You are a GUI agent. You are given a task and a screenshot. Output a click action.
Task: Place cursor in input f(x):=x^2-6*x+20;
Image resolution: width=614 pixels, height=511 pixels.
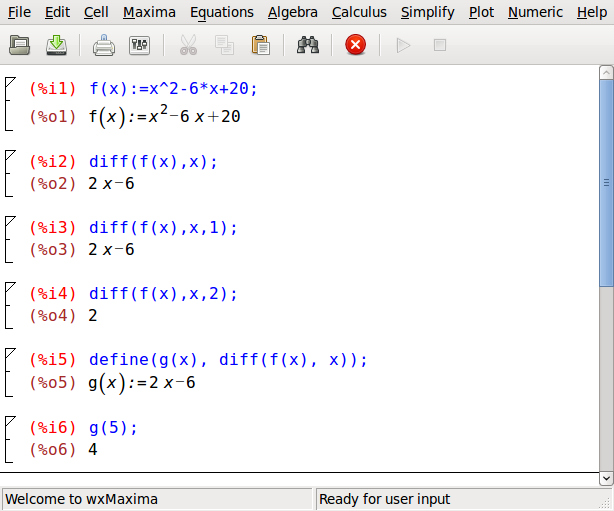(173, 89)
